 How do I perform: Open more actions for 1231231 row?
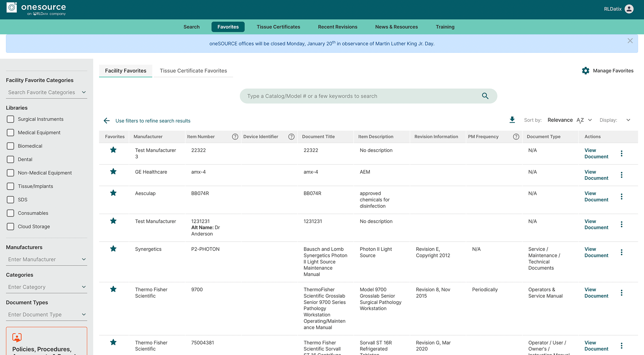coord(622,224)
